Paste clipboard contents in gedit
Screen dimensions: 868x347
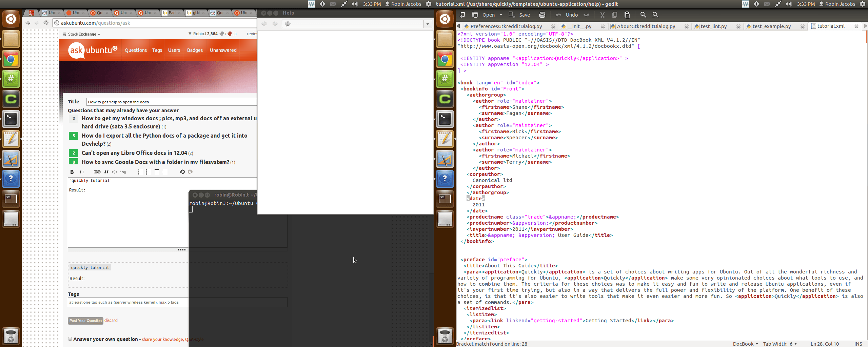(627, 15)
